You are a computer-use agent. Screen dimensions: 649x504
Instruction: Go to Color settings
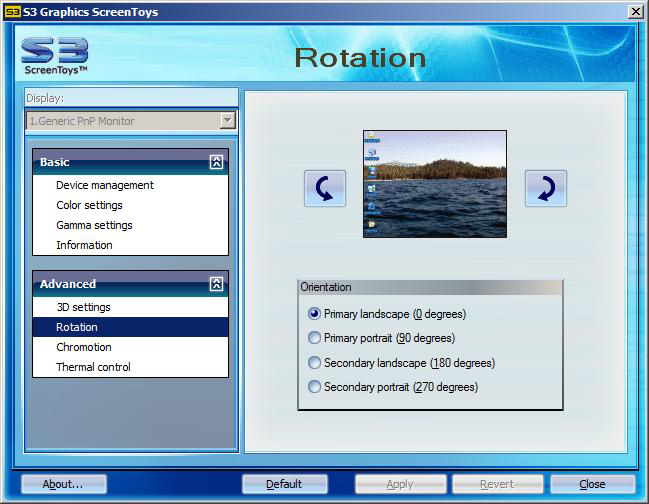coord(89,205)
